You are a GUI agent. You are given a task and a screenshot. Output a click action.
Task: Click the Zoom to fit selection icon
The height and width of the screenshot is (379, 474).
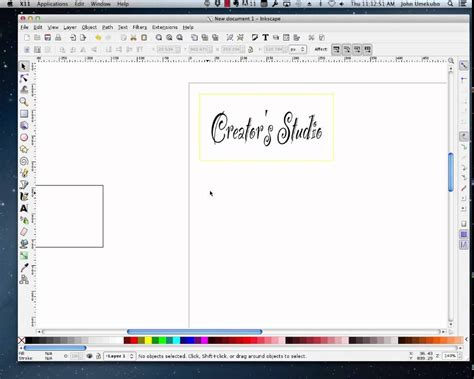click(x=159, y=38)
